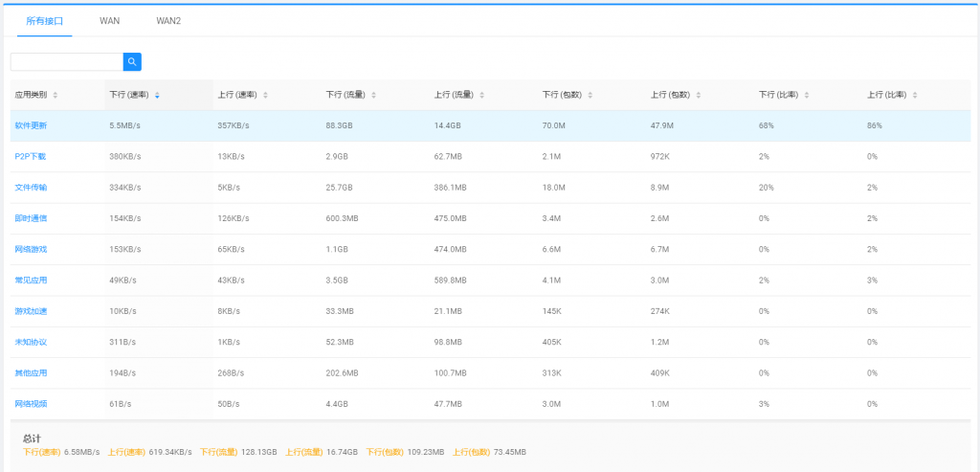Open the P2P下载 category link
Viewport: 980px width, 472px height.
[31, 156]
